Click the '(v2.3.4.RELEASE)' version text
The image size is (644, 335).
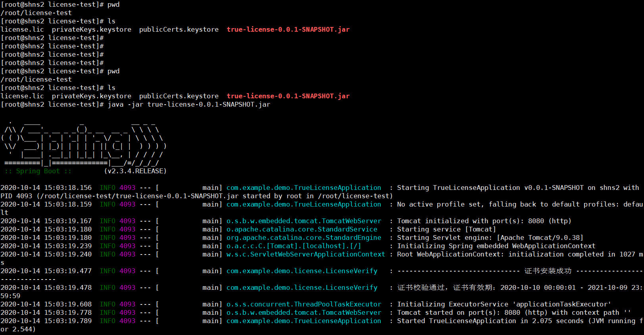(135, 171)
